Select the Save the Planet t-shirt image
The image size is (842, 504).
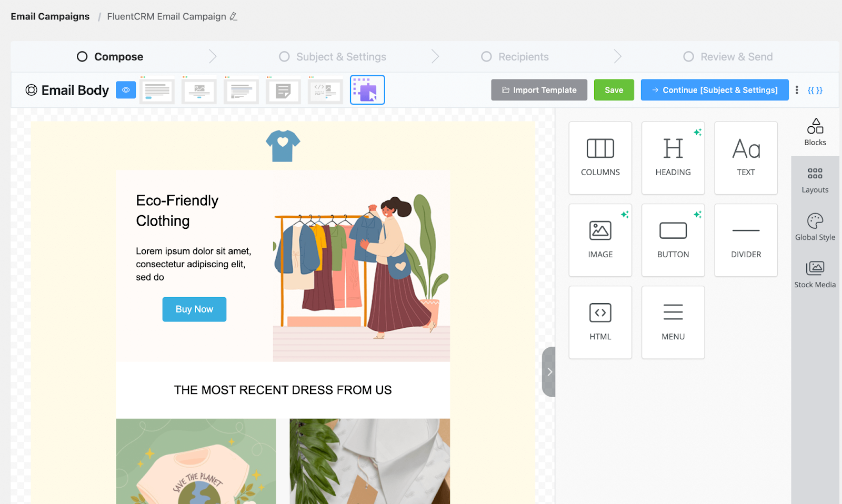click(x=196, y=461)
